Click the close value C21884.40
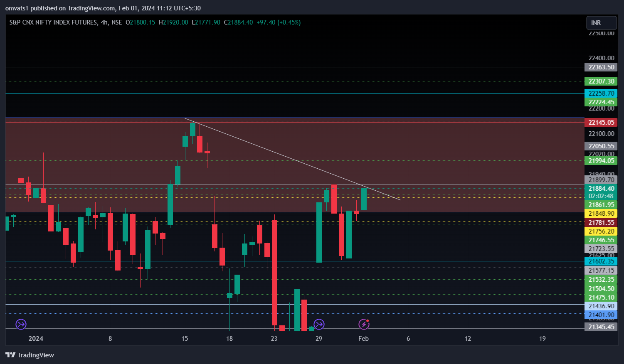 (238, 22)
